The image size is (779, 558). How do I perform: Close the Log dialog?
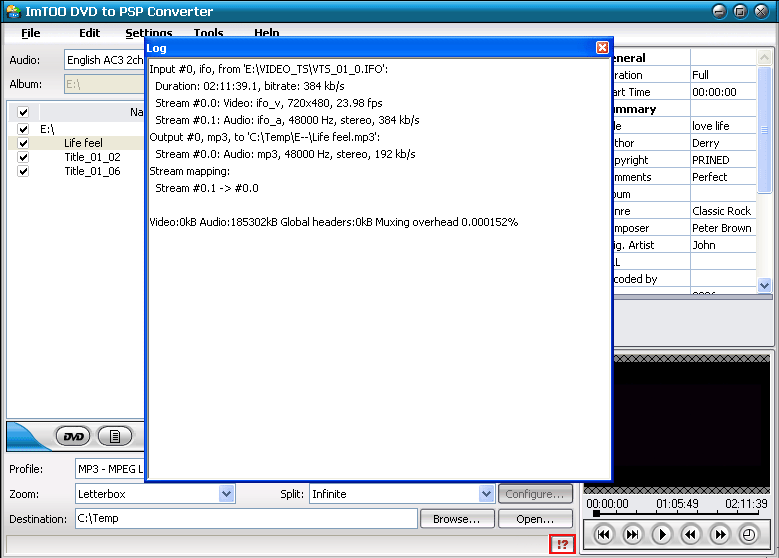(x=602, y=47)
